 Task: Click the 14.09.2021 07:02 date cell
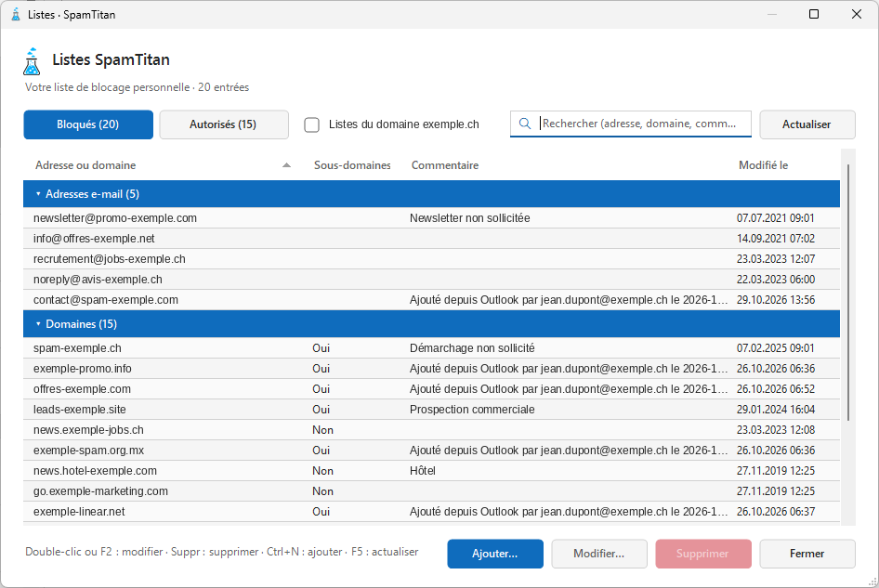tap(776, 238)
